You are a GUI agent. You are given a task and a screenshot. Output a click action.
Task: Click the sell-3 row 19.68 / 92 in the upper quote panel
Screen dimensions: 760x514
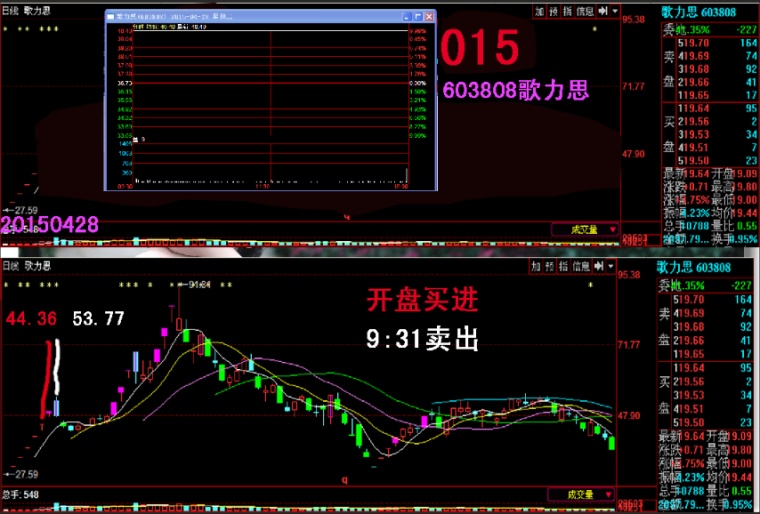718,69
